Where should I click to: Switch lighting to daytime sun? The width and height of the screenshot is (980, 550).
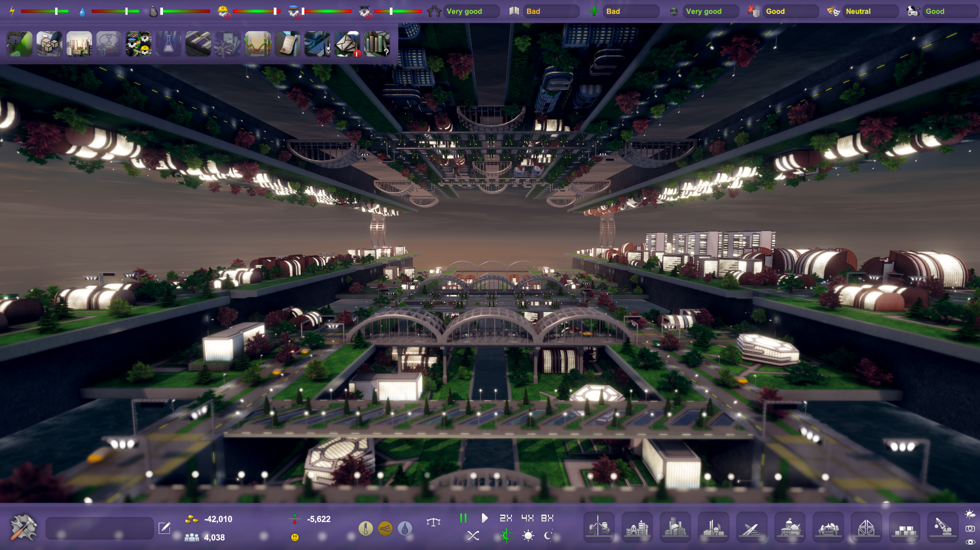click(528, 536)
